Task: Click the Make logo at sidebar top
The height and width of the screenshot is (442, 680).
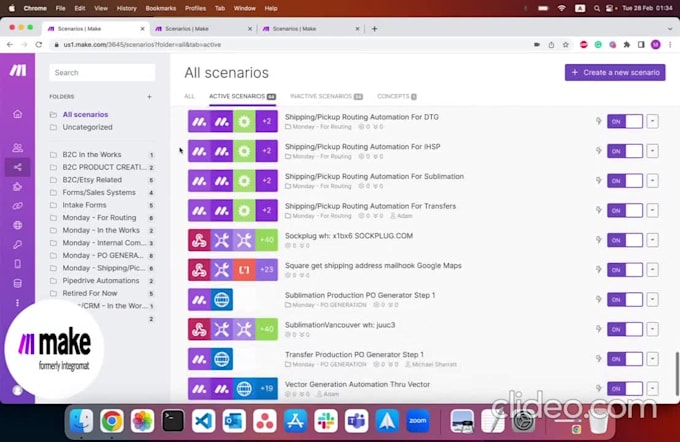Action: [x=18, y=70]
